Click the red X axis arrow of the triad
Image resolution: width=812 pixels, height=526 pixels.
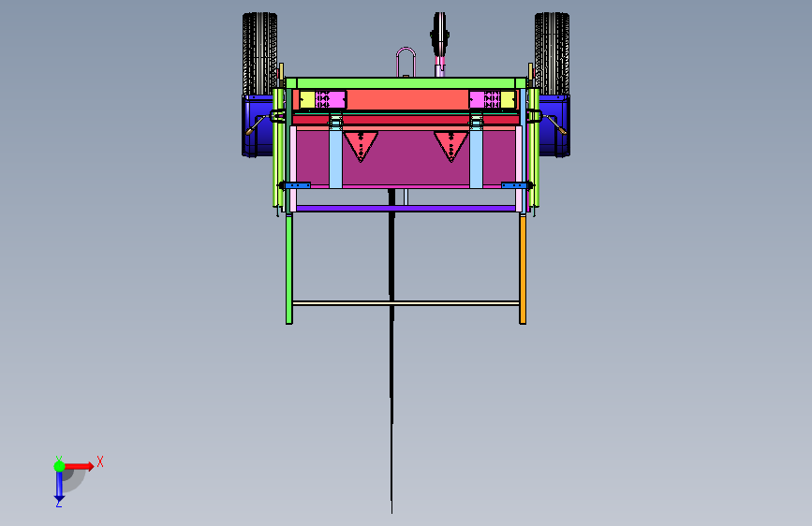pyautogui.click(x=79, y=466)
